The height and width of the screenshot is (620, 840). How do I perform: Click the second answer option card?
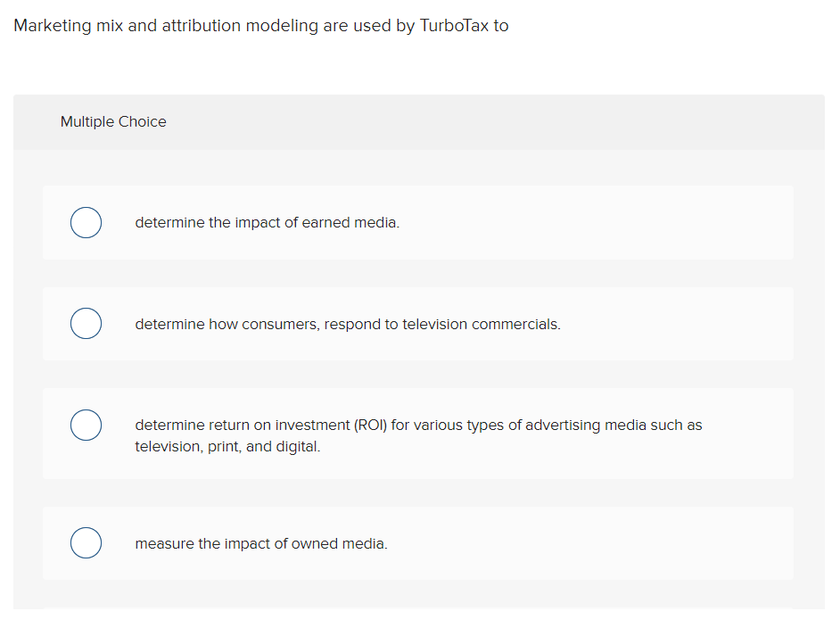[418, 323]
